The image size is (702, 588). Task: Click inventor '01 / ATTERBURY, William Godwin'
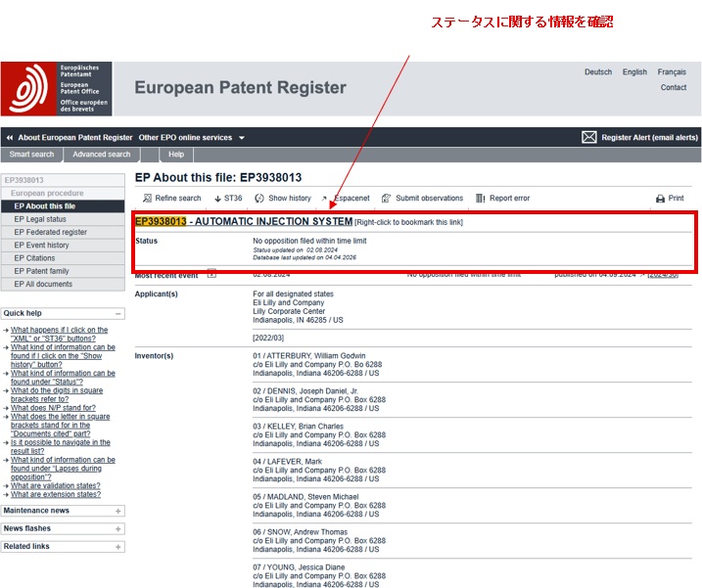(x=309, y=356)
